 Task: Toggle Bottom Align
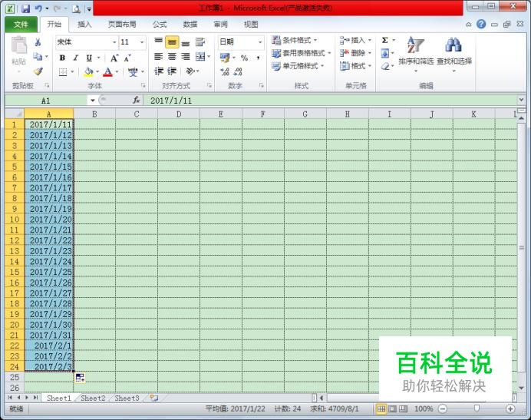(186, 42)
